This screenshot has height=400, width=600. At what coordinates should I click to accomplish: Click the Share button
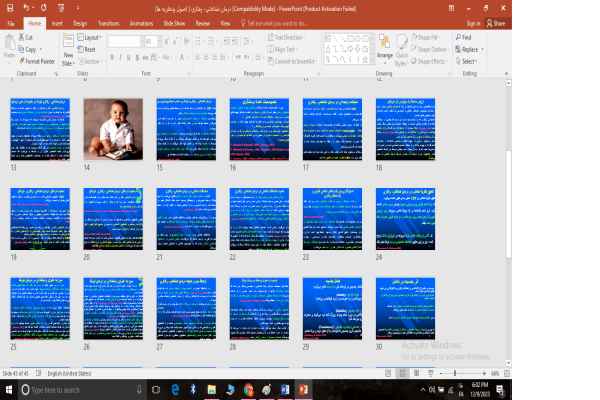pyautogui.click(x=490, y=20)
